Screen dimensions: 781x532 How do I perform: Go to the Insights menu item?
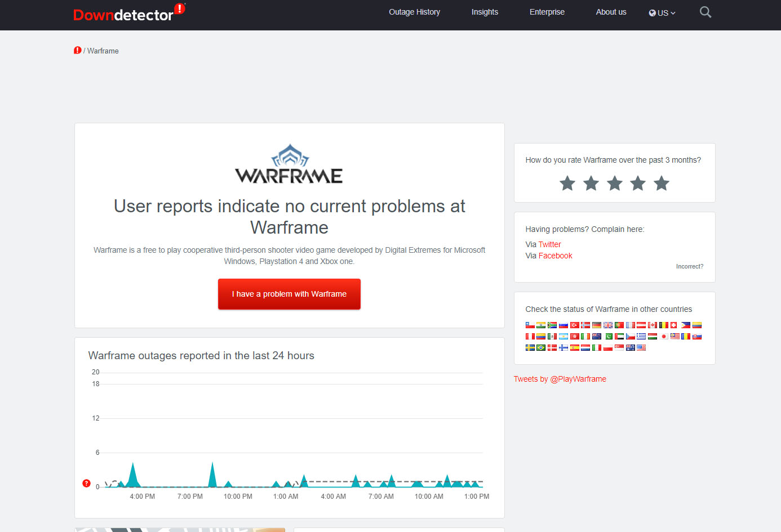(x=485, y=12)
